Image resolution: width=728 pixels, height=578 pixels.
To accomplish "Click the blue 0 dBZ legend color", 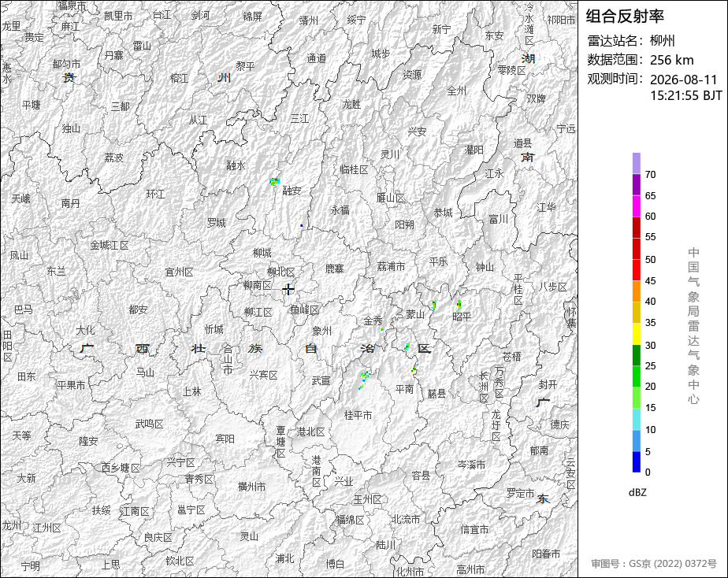I will (637, 462).
